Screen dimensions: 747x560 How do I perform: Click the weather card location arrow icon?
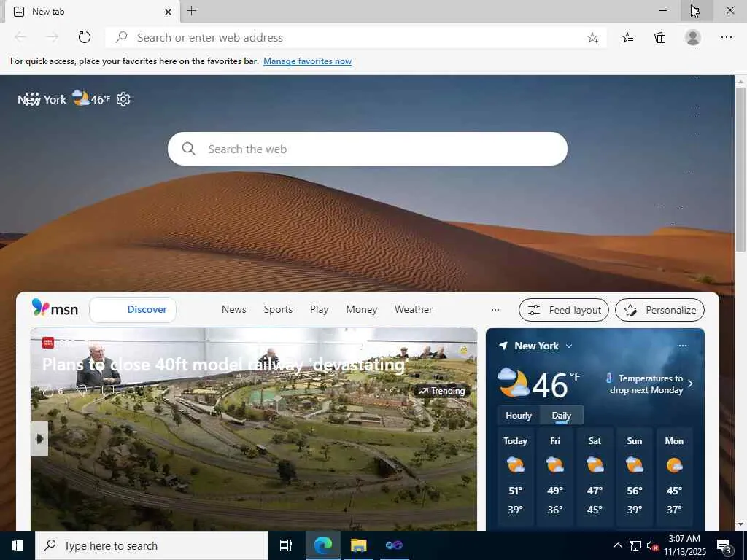[503, 346]
